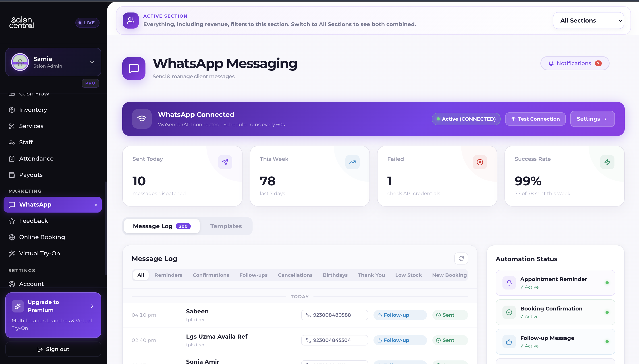Click phone number 923004845504
The image size is (639, 364).
(x=334, y=340)
